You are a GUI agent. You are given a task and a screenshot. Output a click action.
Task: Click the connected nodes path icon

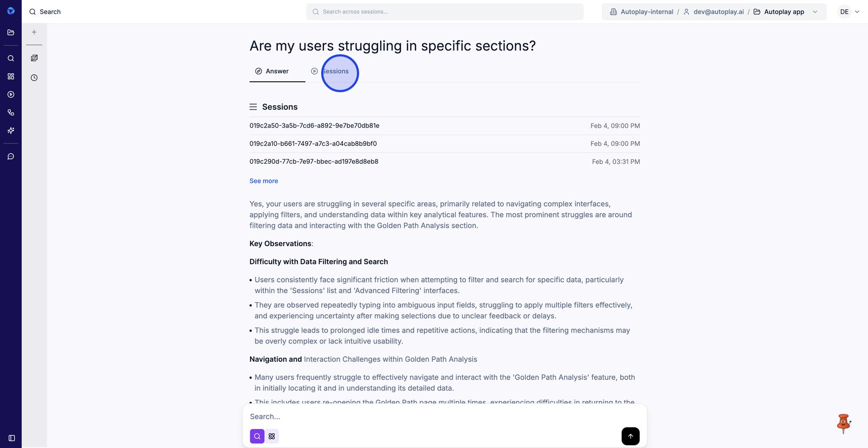pyautogui.click(x=11, y=113)
